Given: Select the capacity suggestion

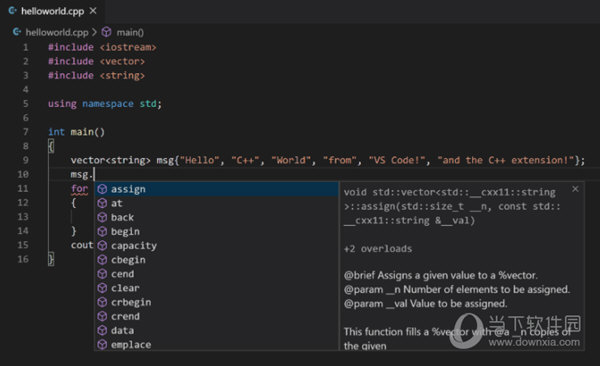Looking at the screenshot, I should (x=217, y=246).
